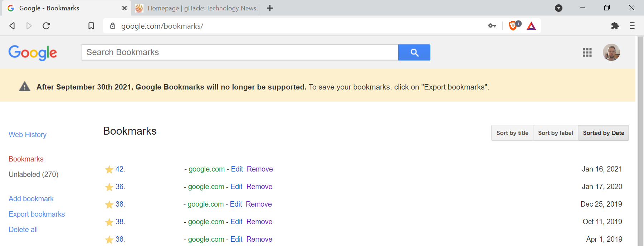Click the saved passwords key icon
The height and width of the screenshot is (246, 644).
click(x=492, y=26)
